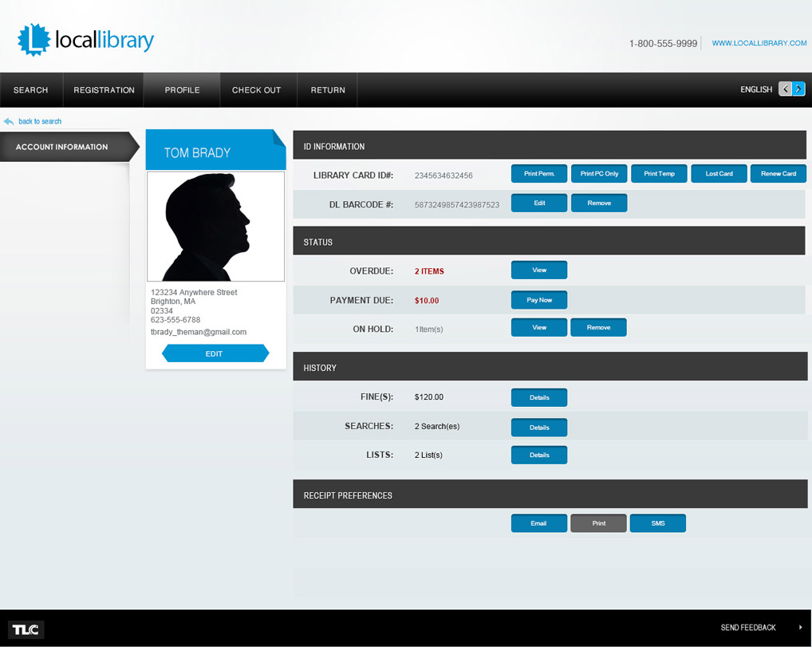Click the next language arrow button

tap(798, 89)
